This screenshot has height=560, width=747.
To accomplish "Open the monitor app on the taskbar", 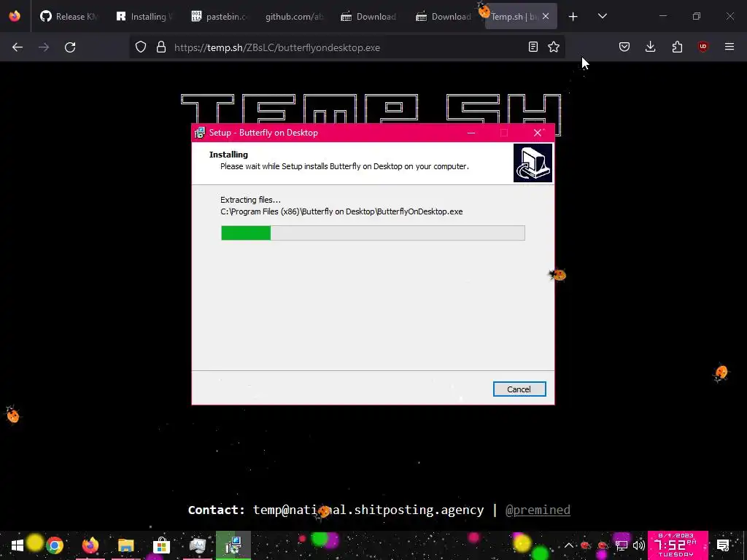I will pos(197,545).
